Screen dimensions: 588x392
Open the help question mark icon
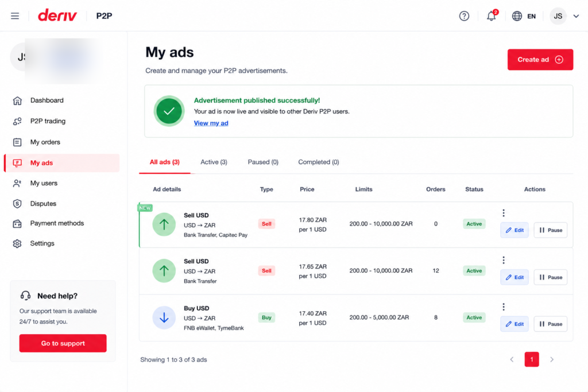coord(464,16)
